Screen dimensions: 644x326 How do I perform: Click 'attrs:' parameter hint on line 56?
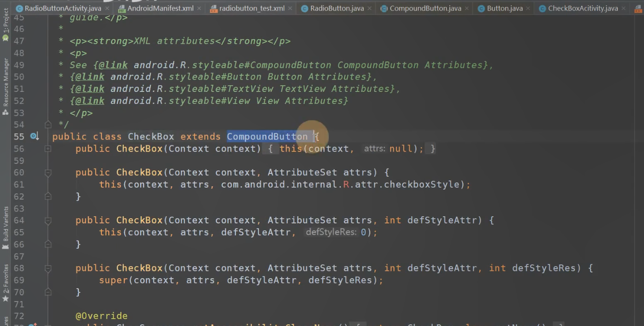tap(374, 149)
